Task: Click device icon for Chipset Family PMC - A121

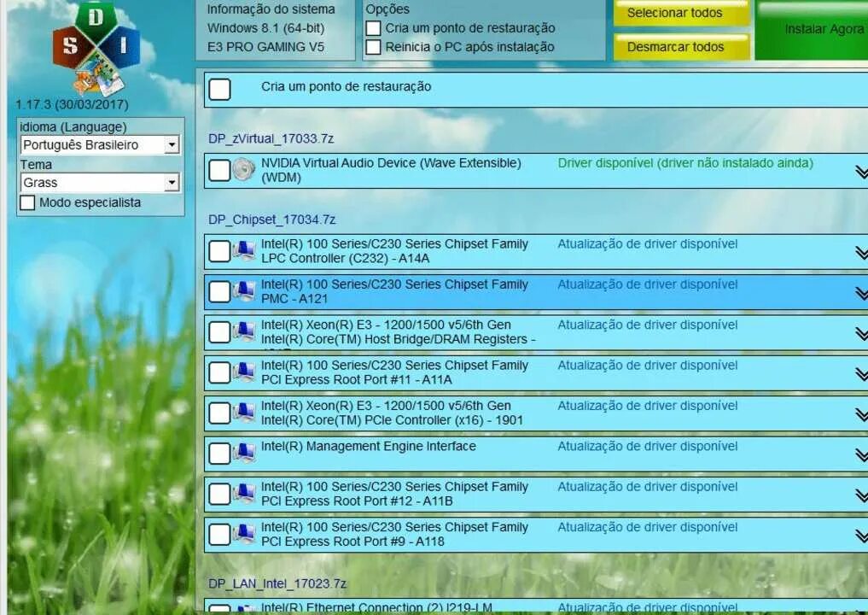Action: point(243,291)
